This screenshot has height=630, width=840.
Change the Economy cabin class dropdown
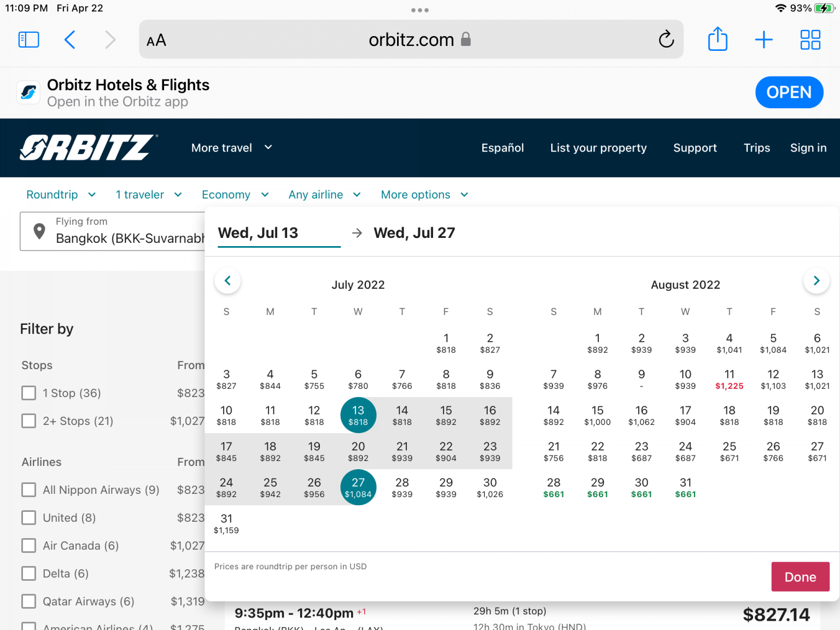tap(235, 195)
